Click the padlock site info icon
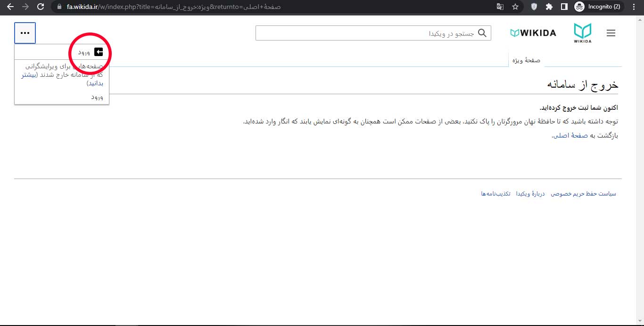The image size is (644, 326). [x=59, y=7]
